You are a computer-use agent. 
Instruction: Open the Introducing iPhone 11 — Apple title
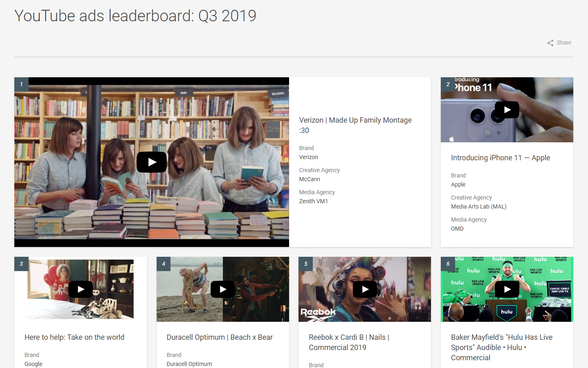[500, 158]
